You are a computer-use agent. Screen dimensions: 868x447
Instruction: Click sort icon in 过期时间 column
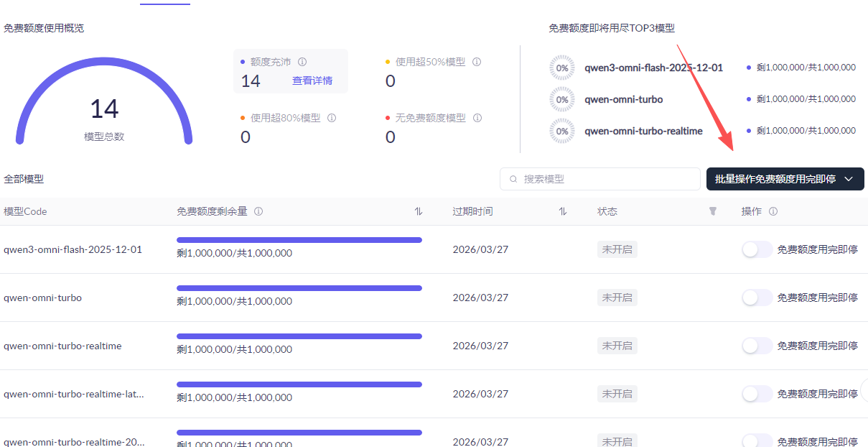(x=563, y=211)
